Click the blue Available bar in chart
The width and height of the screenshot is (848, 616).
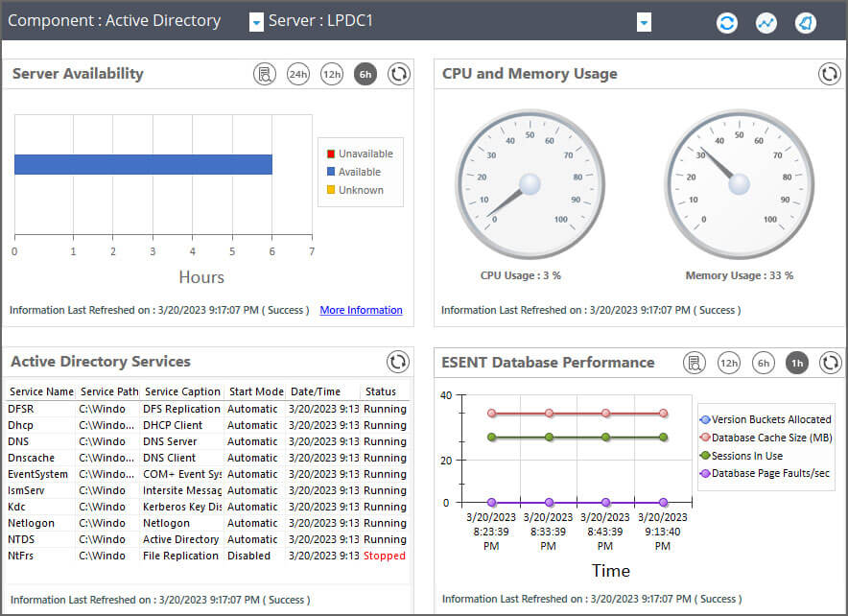[143, 164]
